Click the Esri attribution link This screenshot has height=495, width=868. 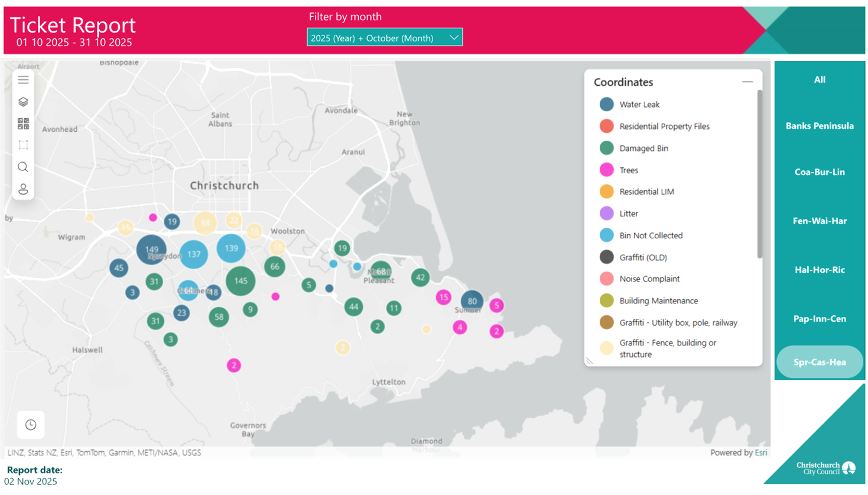click(761, 452)
